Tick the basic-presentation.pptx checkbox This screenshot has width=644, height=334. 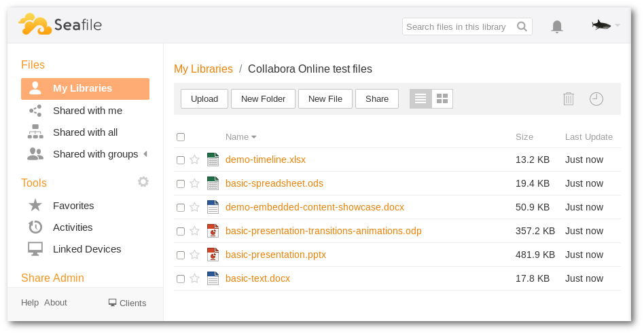click(181, 255)
